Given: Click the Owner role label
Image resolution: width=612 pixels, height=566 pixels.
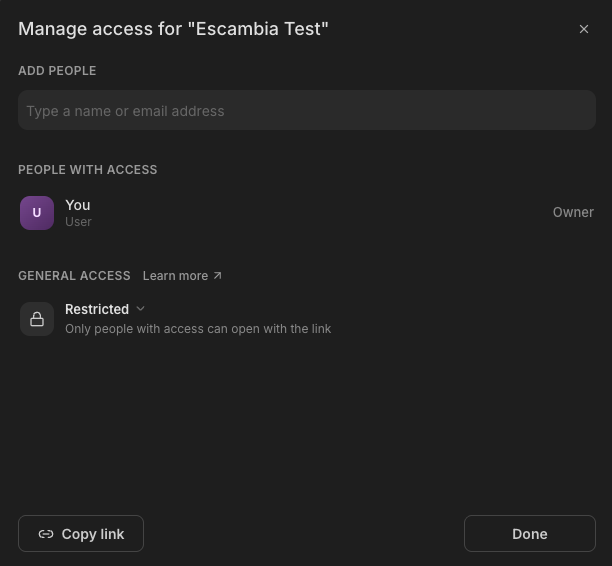Looking at the screenshot, I should pos(573,212).
